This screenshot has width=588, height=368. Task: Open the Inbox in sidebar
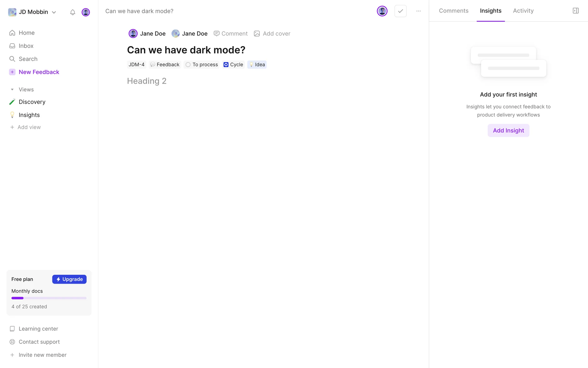click(x=26, y=46)
